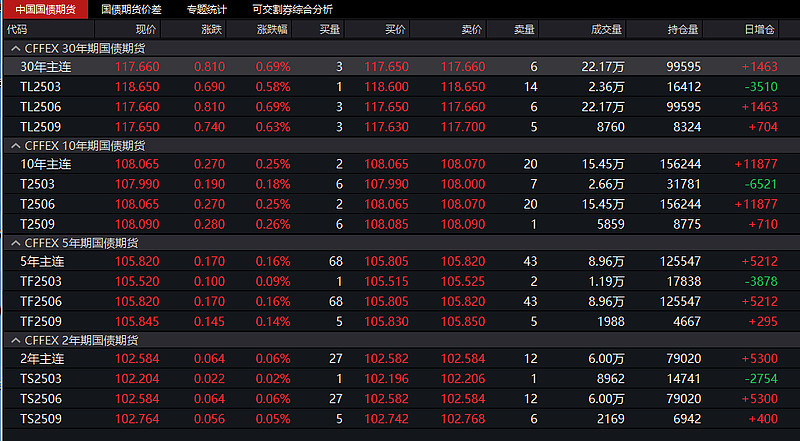Click TS2509 open interest 6942
800x441 pixels.
click(x=687, y=419)
